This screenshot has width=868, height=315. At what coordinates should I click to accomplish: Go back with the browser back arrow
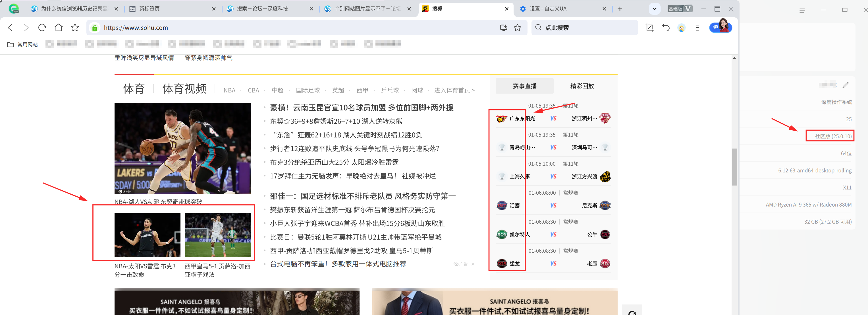[x=10, y=28]
